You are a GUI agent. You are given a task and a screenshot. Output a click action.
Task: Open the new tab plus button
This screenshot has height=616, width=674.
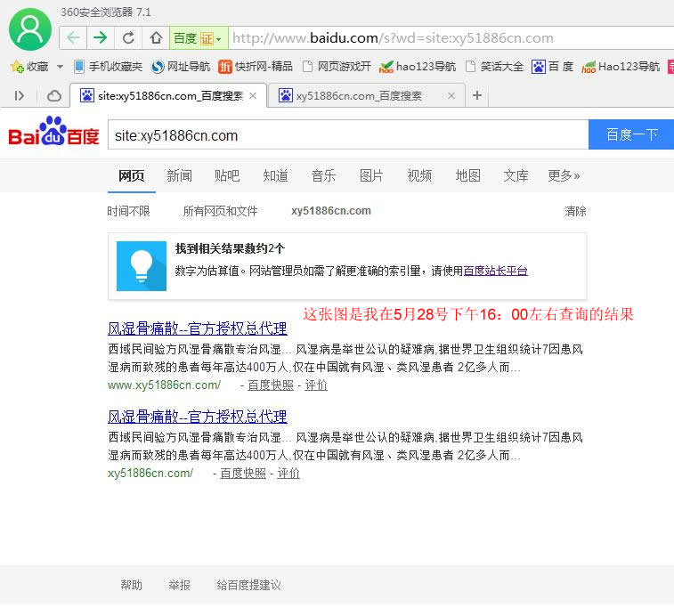tap(477, 95)
